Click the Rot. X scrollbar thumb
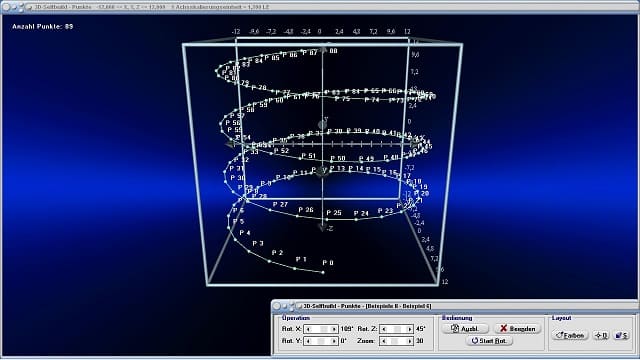This screenshot has height=360, width=640. [324, 329]
